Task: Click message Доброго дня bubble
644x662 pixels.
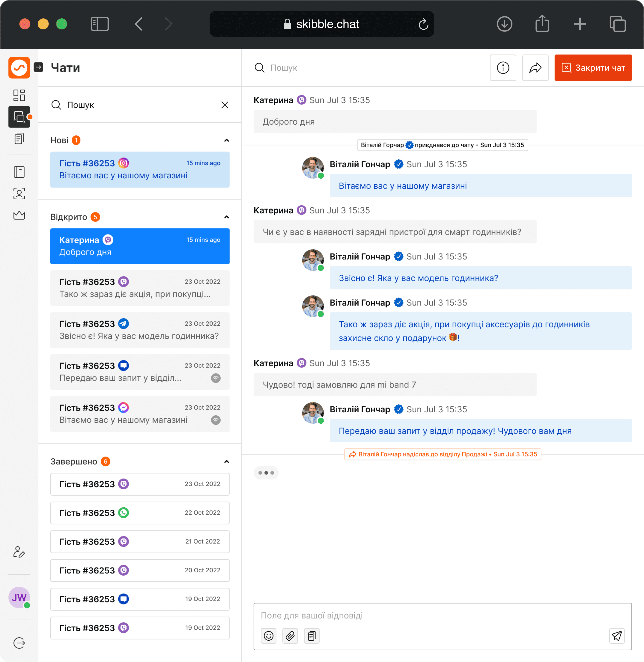Action: [395, 121]
